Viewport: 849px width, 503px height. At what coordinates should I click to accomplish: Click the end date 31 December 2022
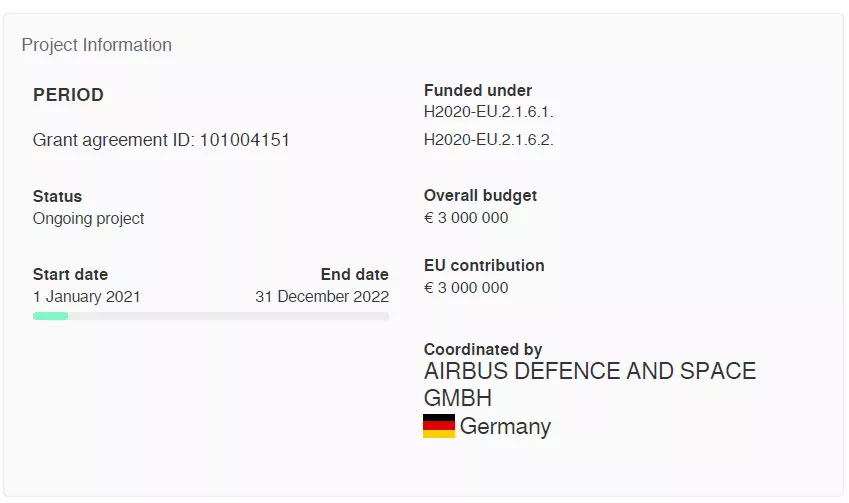tap(322, 297)
